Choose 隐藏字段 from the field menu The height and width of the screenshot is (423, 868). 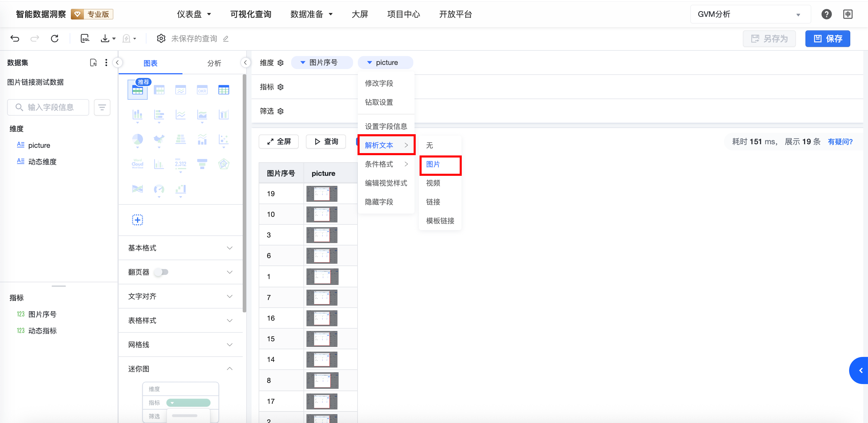379,202
